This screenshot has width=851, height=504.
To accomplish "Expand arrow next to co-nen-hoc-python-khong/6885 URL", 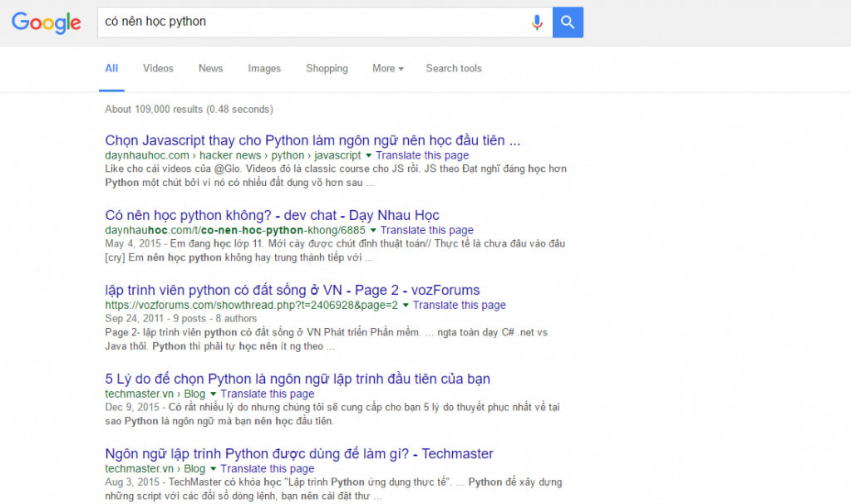I will click(x=373, y=231).
